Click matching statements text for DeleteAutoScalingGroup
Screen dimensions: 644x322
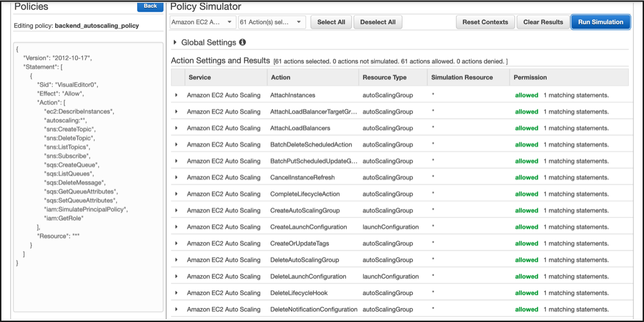point(576,260)
